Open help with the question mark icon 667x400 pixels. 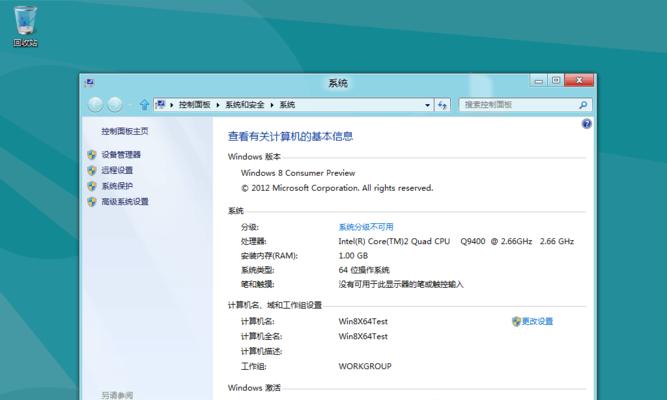point(587,124)
